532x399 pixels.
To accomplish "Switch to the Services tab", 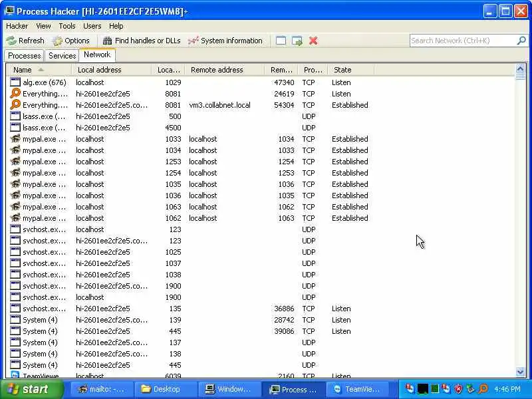I will tap(62, 56).
